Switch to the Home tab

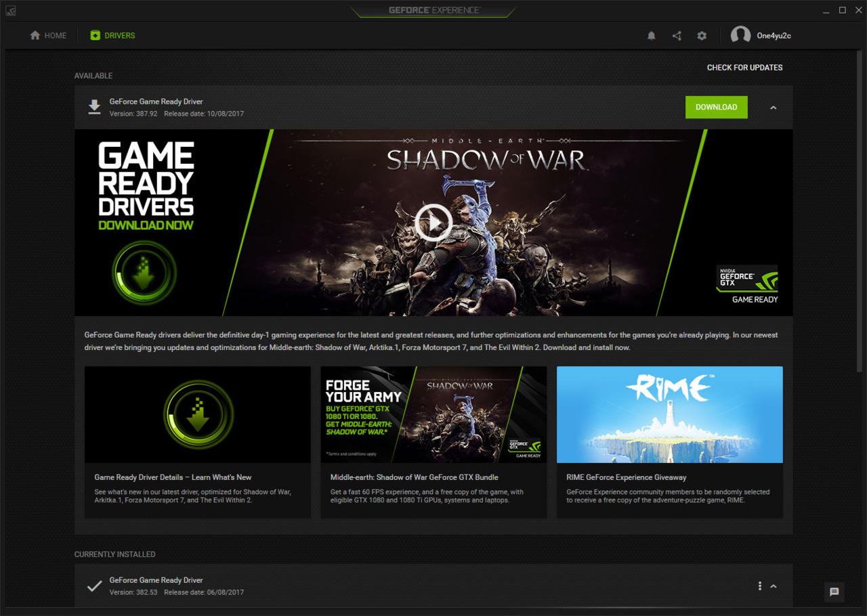48,36
